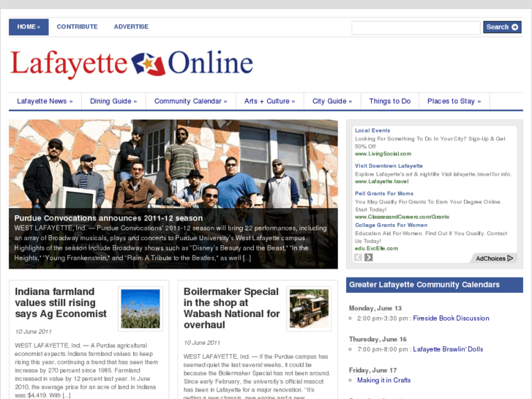Expand the Arts + Culture menu
Screen dimensions: 532x399
(x=270, y=101)
